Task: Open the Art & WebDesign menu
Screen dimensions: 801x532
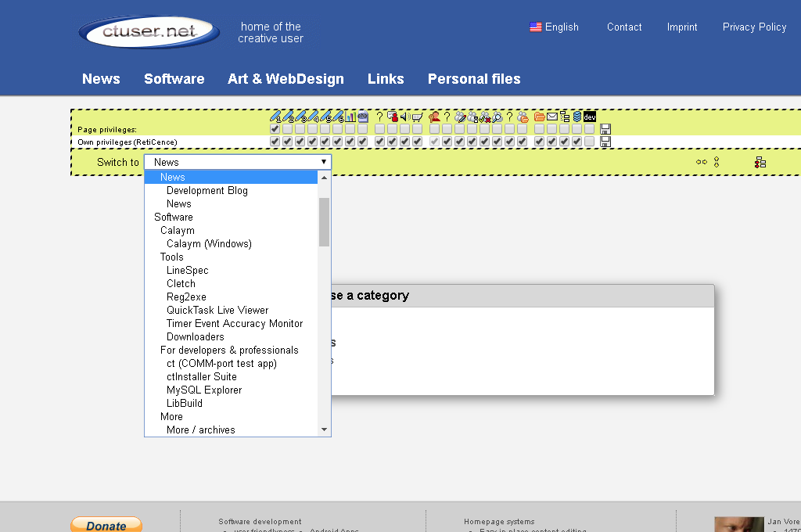Action: [x=286, y=79]
